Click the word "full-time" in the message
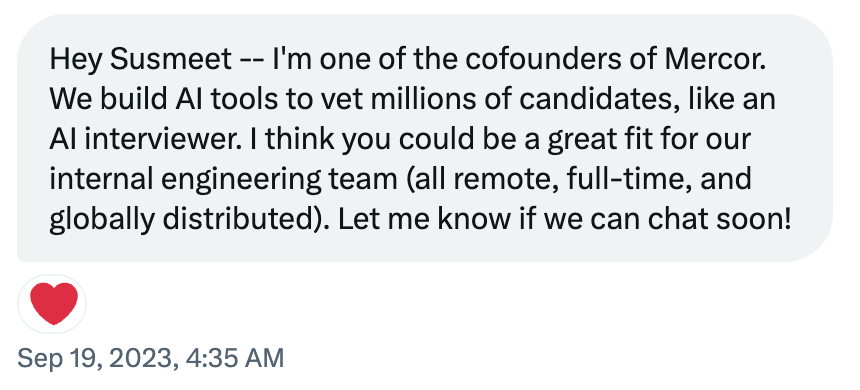 pyautogui.click(x=621, y=179)
